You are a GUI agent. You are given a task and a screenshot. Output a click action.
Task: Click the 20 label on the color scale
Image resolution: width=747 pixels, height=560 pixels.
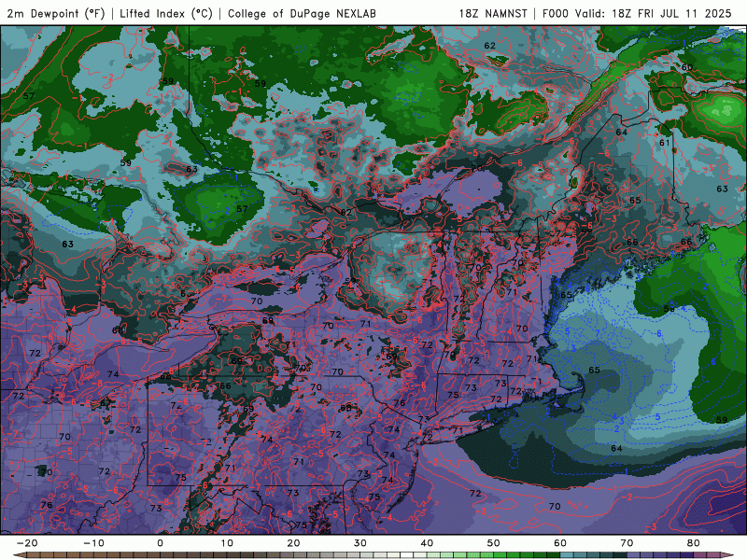point(293,543)
